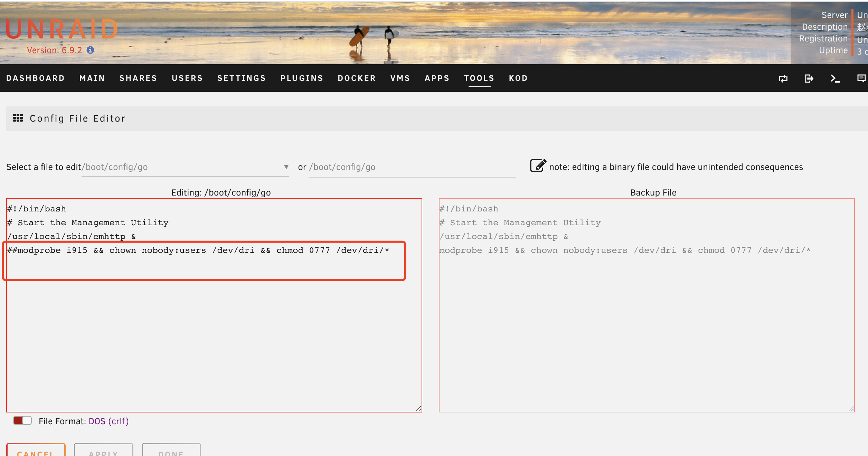Switch file format from DOS (crlf)
This screenshot has width=868, height=456.
click(x=108, y=421)
